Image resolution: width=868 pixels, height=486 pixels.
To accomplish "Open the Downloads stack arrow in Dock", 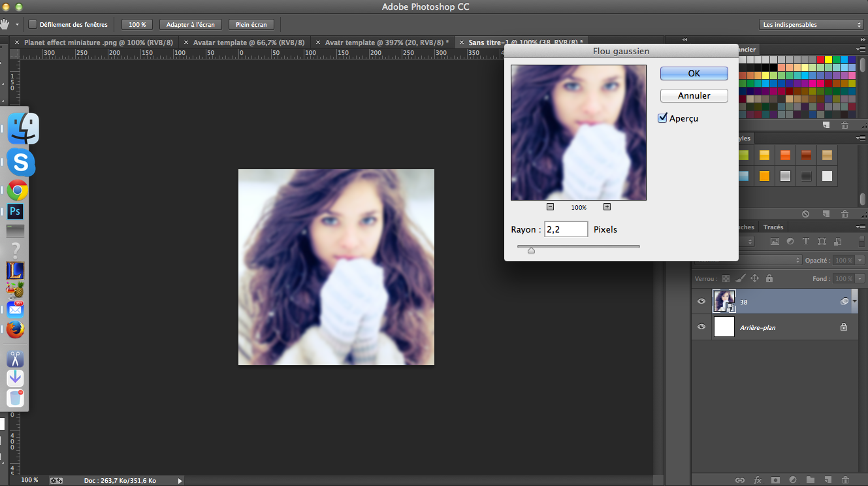I will [16, 378].
